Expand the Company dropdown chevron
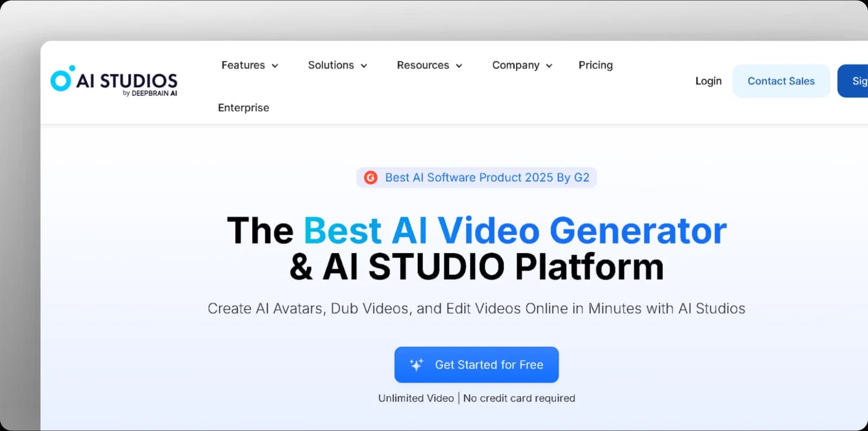Viewport: 868px width, 431px height. [549, 66]
